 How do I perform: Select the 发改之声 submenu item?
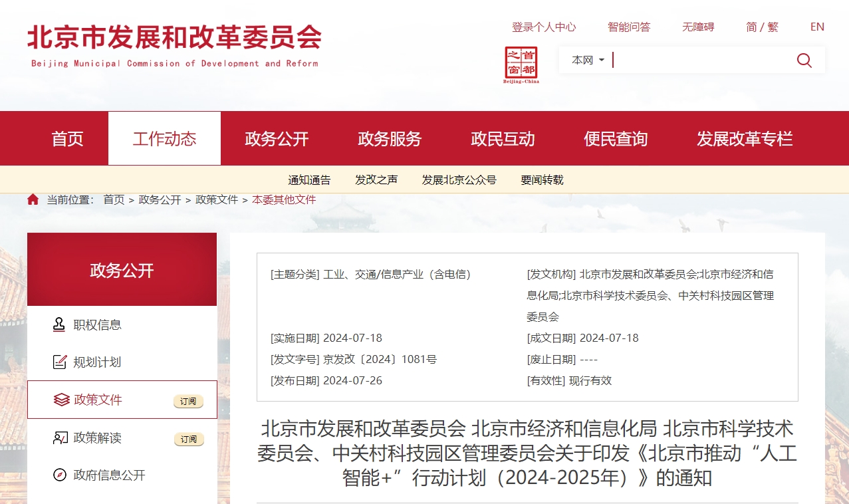376,180
